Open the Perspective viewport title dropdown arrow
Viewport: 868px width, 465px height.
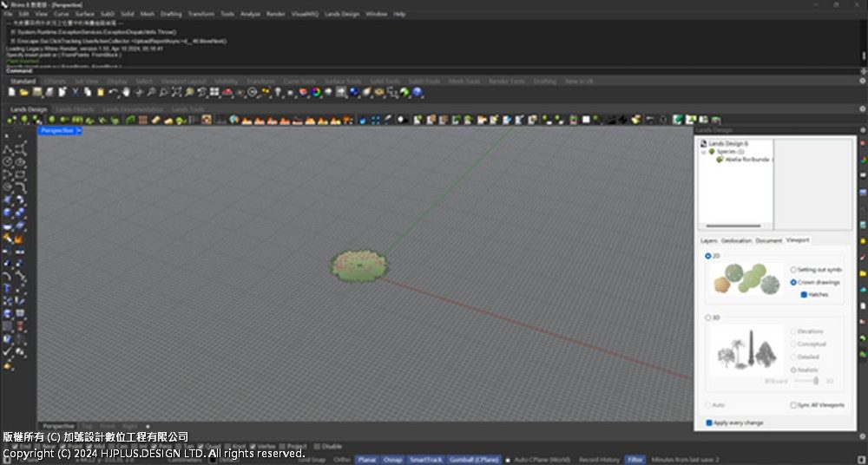(79, 131)
